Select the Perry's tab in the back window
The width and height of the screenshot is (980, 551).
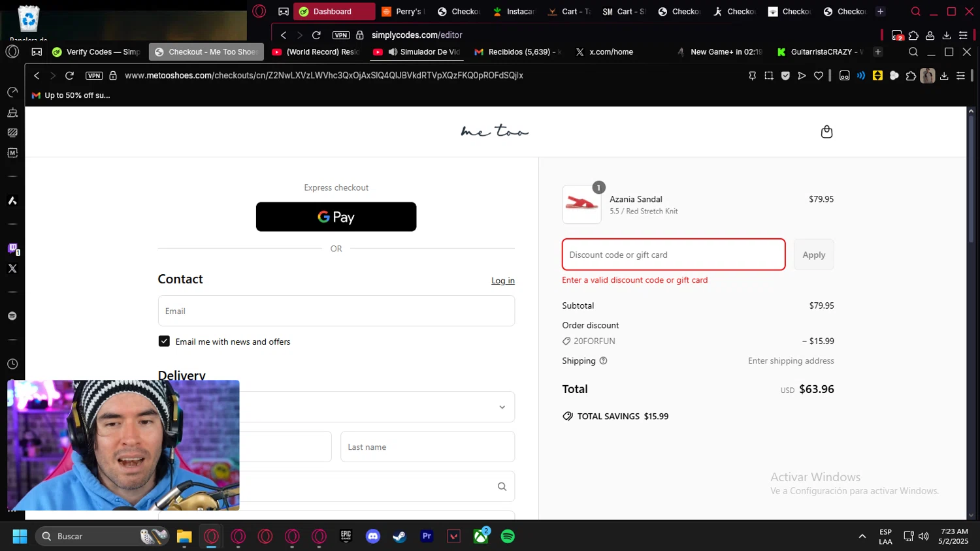(403, 12)
